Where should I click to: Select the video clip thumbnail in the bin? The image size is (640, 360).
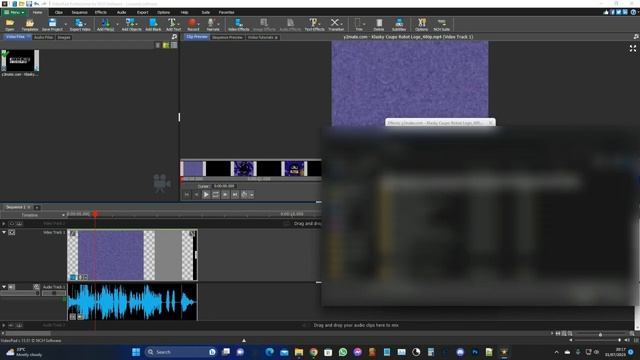[x=20, y=60]
